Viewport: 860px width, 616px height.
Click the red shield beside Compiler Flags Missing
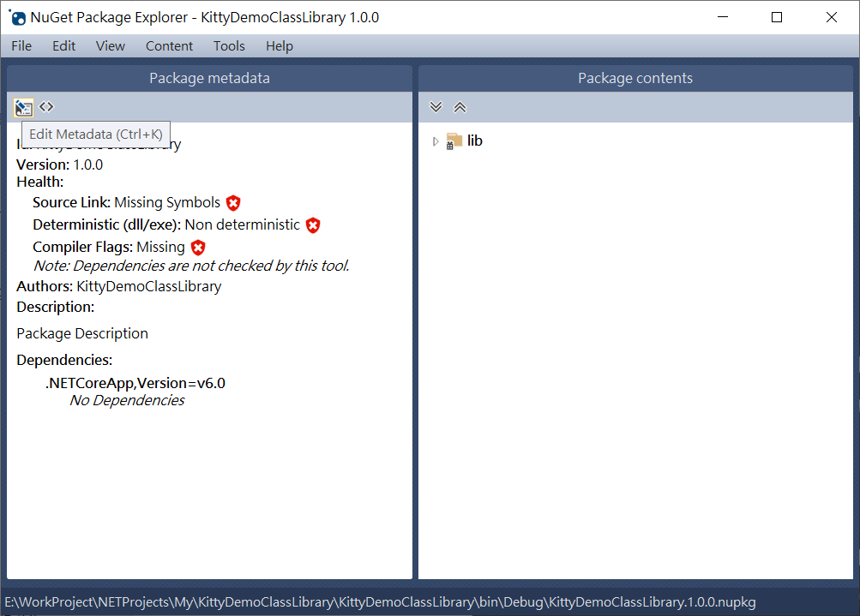coord(198,248)
